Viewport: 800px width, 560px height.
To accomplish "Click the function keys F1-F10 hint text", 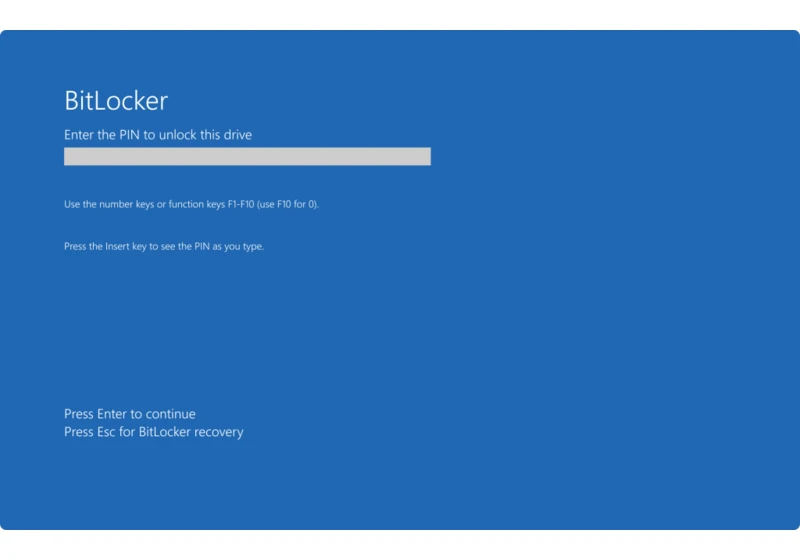I will point(191,204).
